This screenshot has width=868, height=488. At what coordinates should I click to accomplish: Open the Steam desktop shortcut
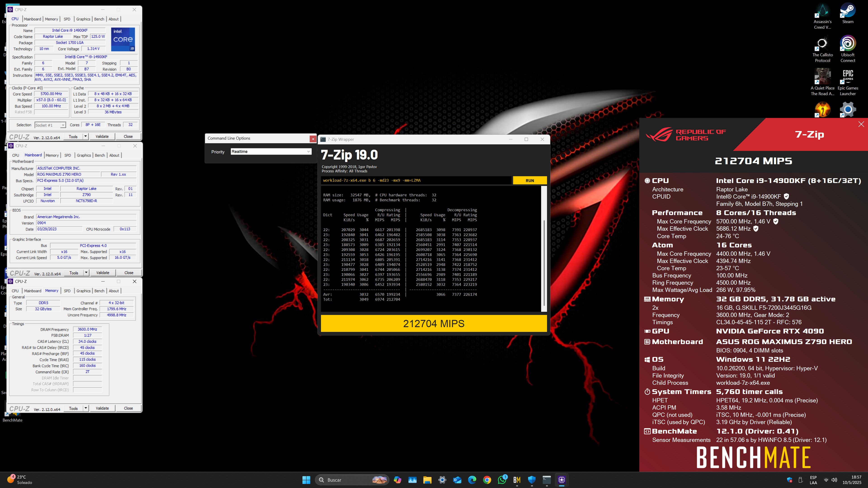[847, 14]
